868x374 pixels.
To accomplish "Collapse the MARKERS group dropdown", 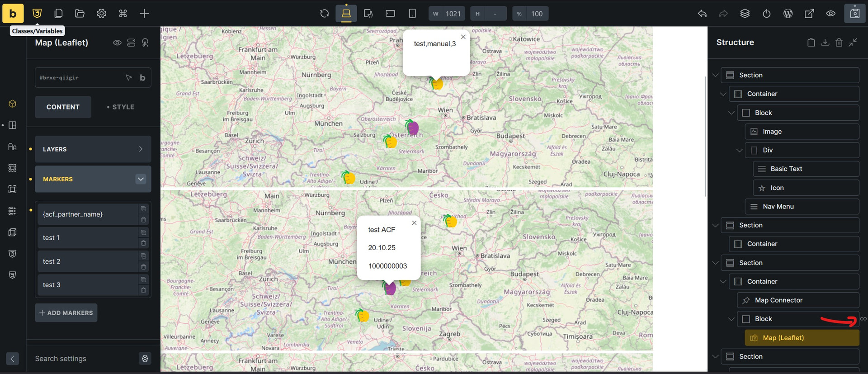I will (x=141, y=179).
